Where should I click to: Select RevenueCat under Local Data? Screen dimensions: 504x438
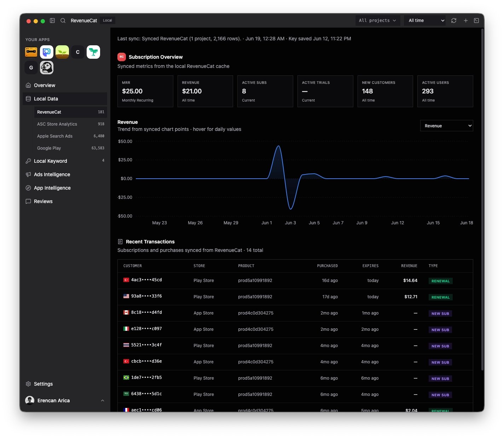click(71, 112)
